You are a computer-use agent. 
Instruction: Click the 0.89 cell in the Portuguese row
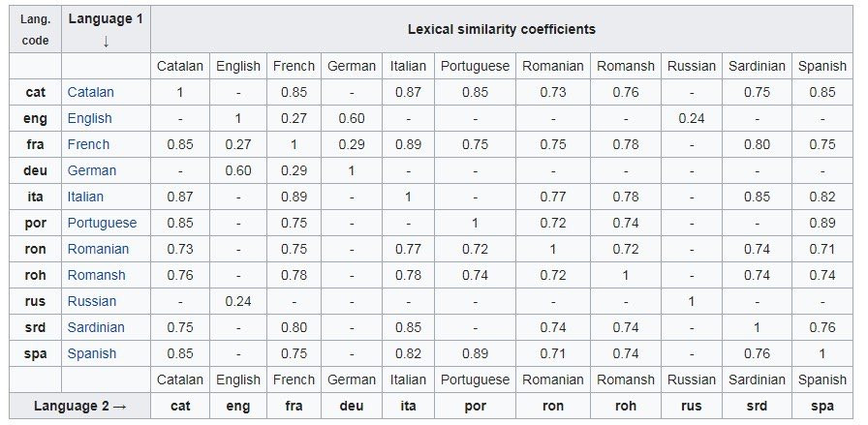coord(821,224)
